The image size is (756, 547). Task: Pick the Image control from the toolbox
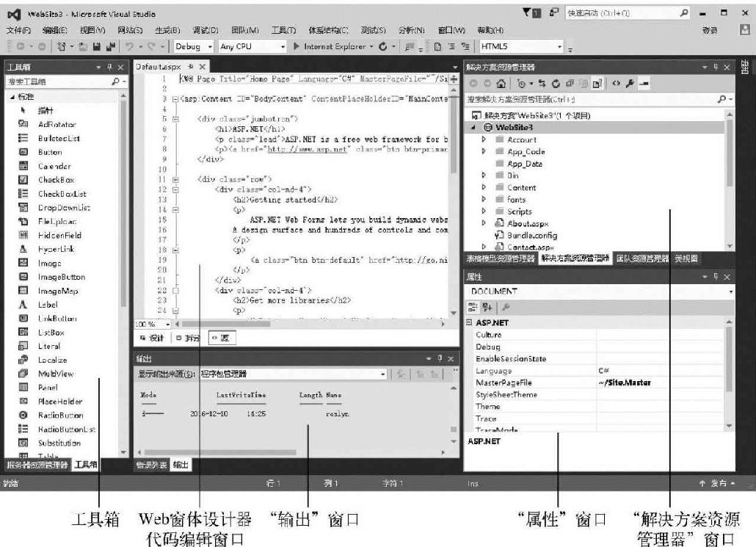pos(49,264)
